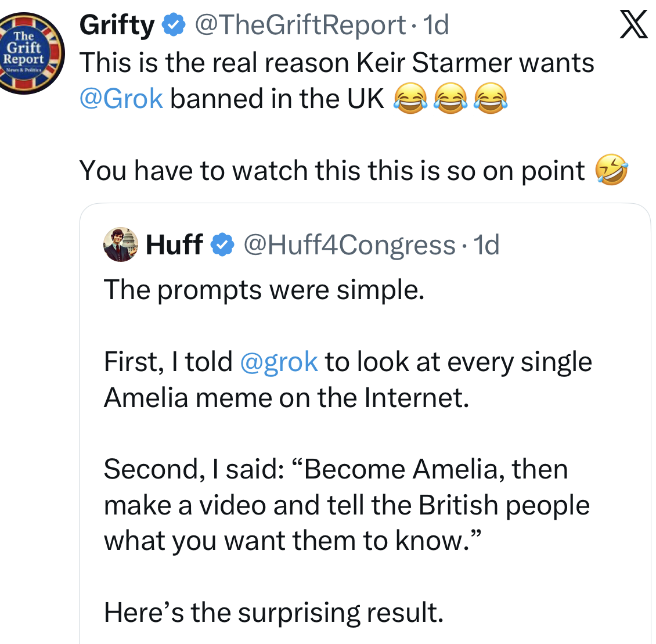Open the Grifty display name
This screenshot has width=656, height=644.
coord(117,25)
